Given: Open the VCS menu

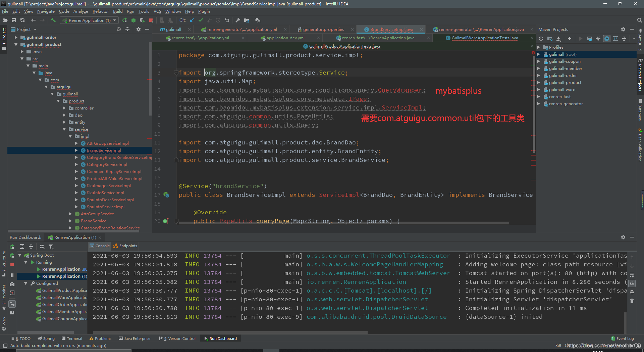Looking at the screenshot, I should tap(157, 11).
